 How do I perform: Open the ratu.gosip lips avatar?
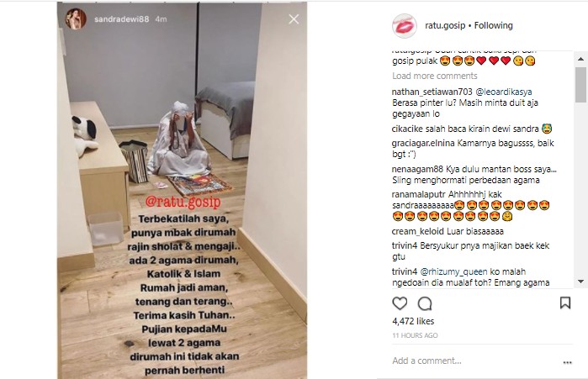[405, 26]
